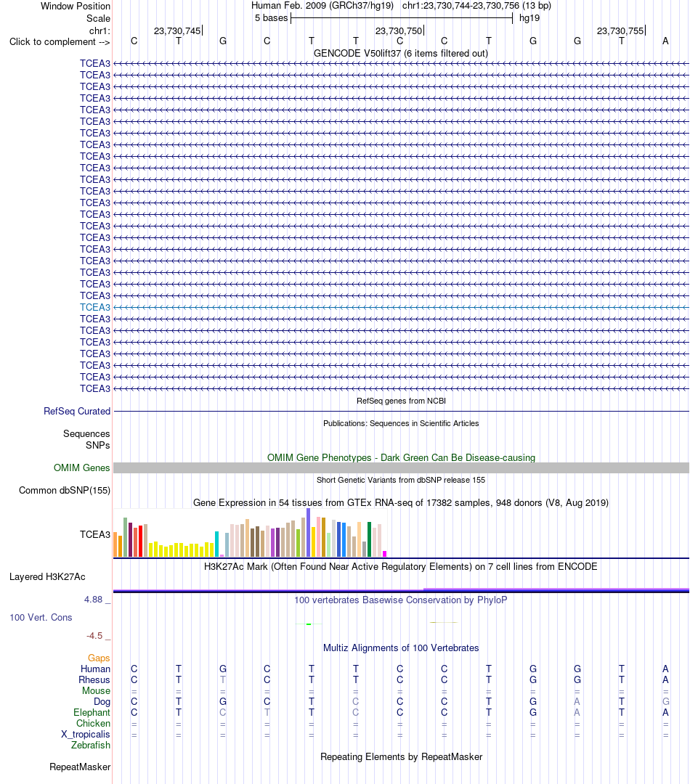Click the H3K27Ac Mark ENCODE track title
690x784 pixels.
[x=401, y=566]
